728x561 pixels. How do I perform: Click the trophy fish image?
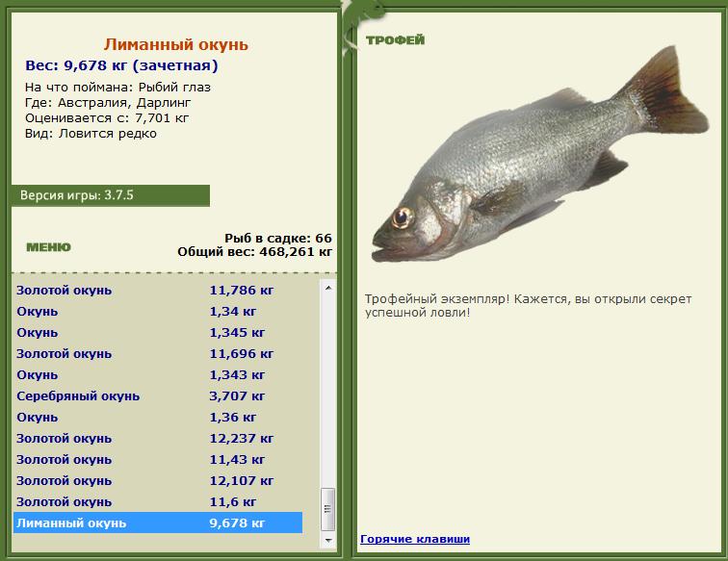coord(540,156)
